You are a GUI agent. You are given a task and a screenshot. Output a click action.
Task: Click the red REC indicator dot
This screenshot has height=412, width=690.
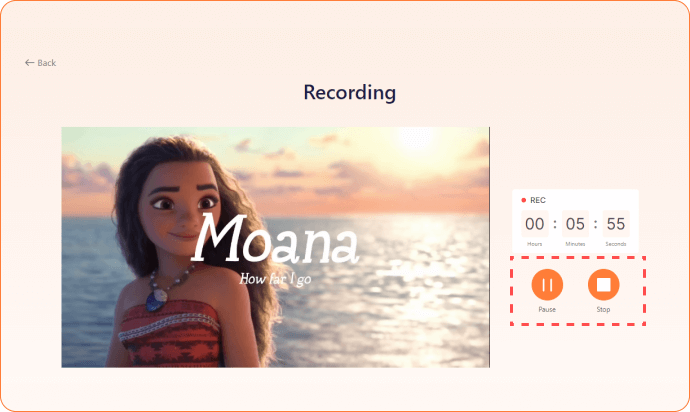[524, 200]
